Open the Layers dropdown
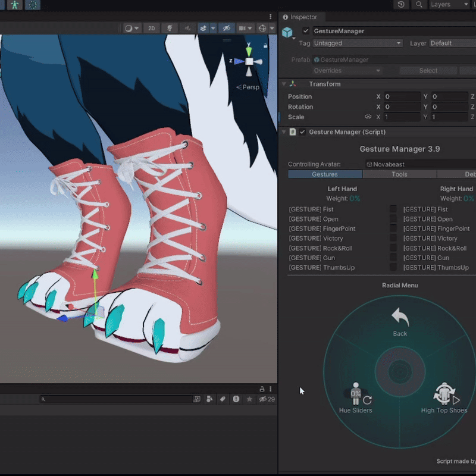The height and width of the screenshot is (476, 476). [x=449, y=5]
